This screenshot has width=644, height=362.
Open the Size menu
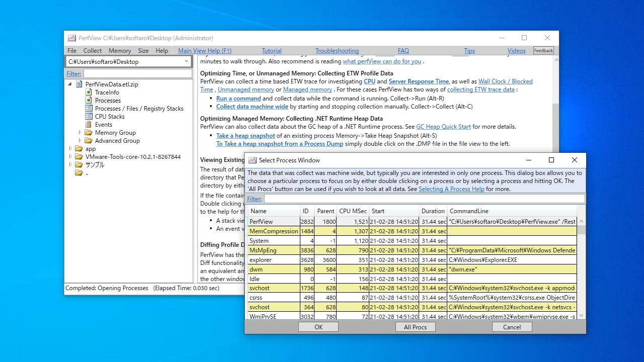click(x=143, y=51)
